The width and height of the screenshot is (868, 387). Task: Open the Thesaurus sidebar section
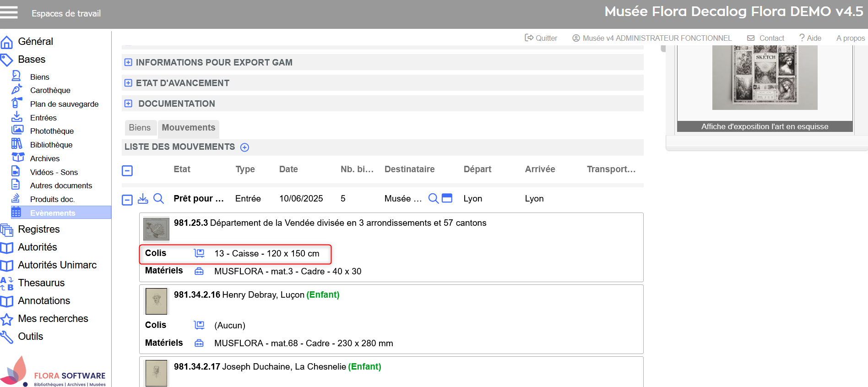point(41,283)
